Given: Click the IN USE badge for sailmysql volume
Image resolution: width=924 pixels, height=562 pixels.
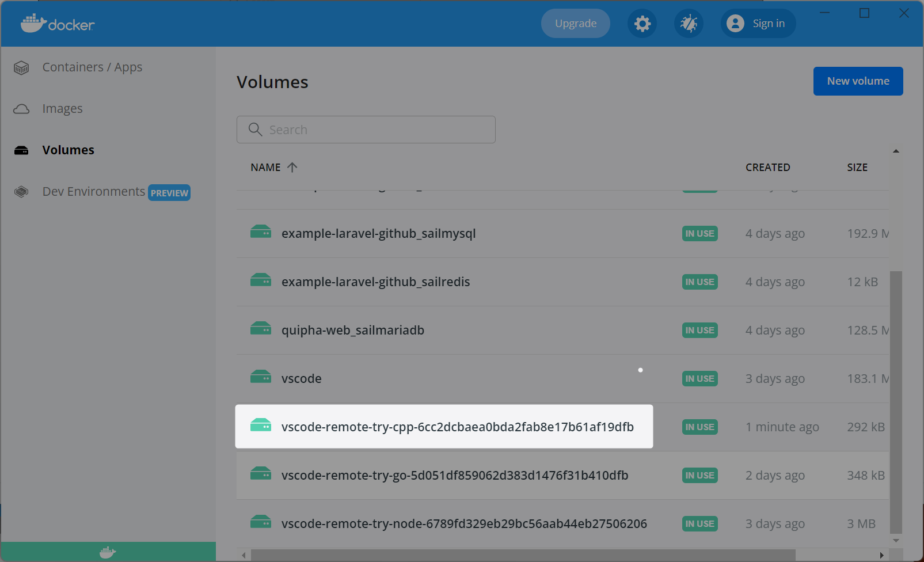Looking at the screenshot, I should point(700,234).
